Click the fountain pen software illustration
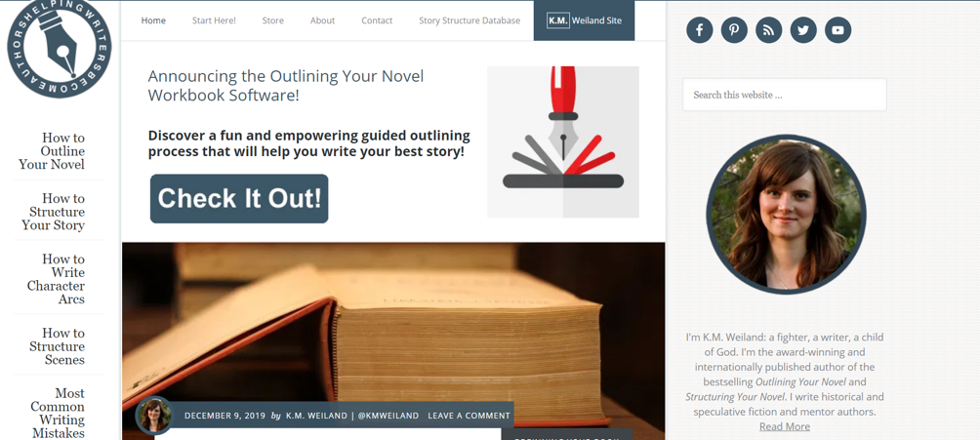This screenshot has width=980, height=440. pyautogui.click(x=563, y=141)
